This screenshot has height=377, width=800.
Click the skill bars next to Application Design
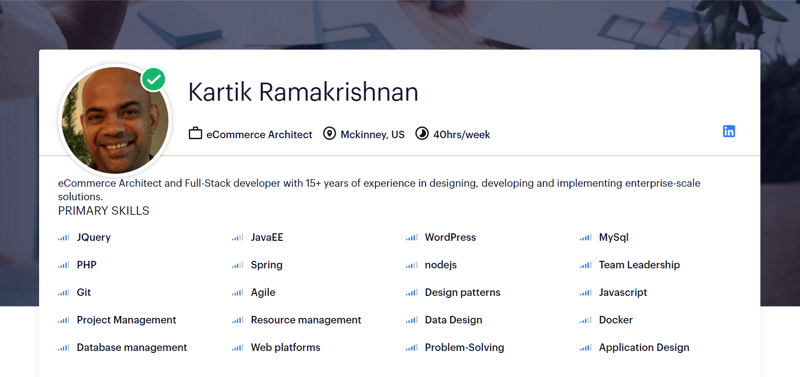click(x=586, y=348)
